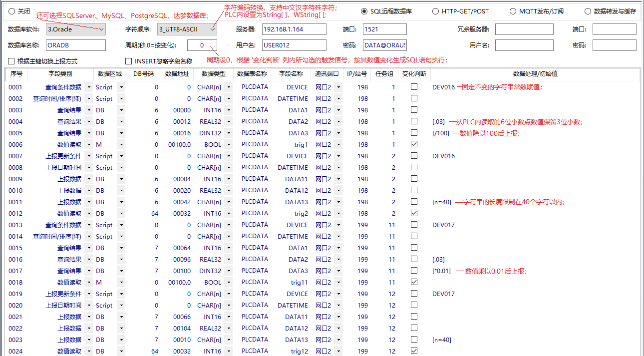Click the empty 冗余服务器 input field
This screenshot has width=644, height=356.
[x=524, y=29]
